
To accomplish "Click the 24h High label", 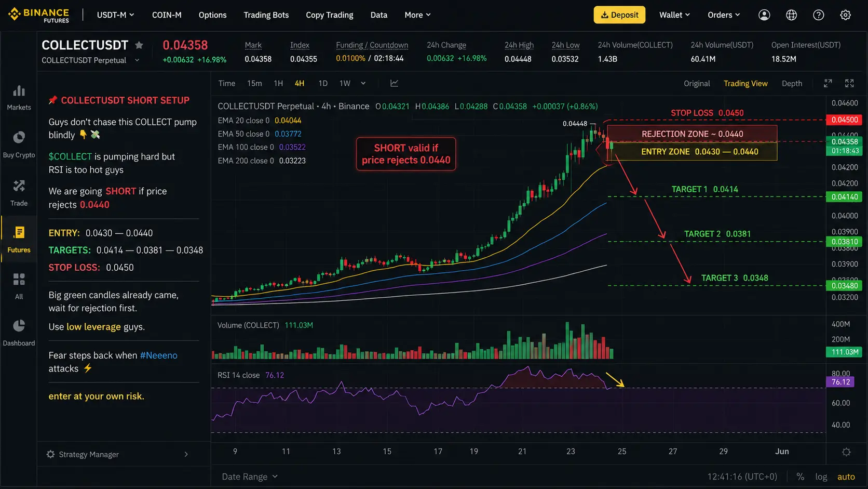I will coord(519,45).
